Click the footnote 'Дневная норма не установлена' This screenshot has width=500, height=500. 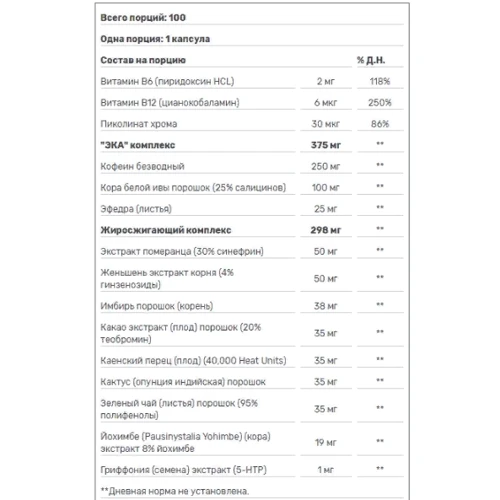(178, 491)
